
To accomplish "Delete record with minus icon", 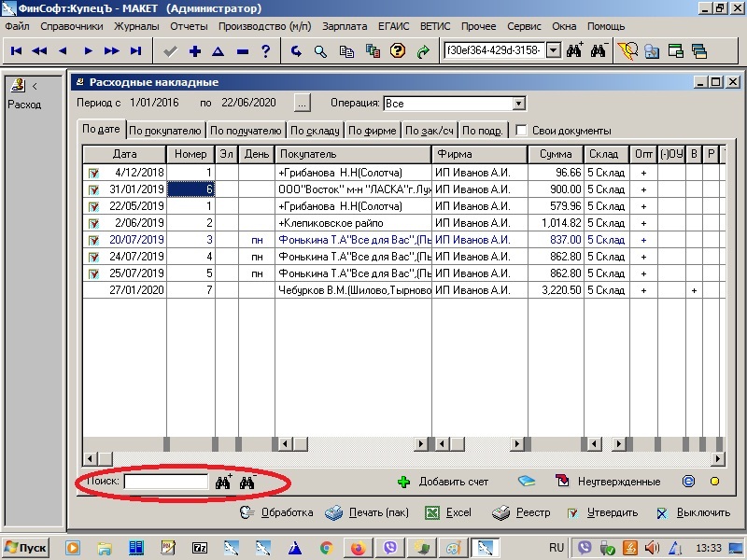I will [243, 51].
